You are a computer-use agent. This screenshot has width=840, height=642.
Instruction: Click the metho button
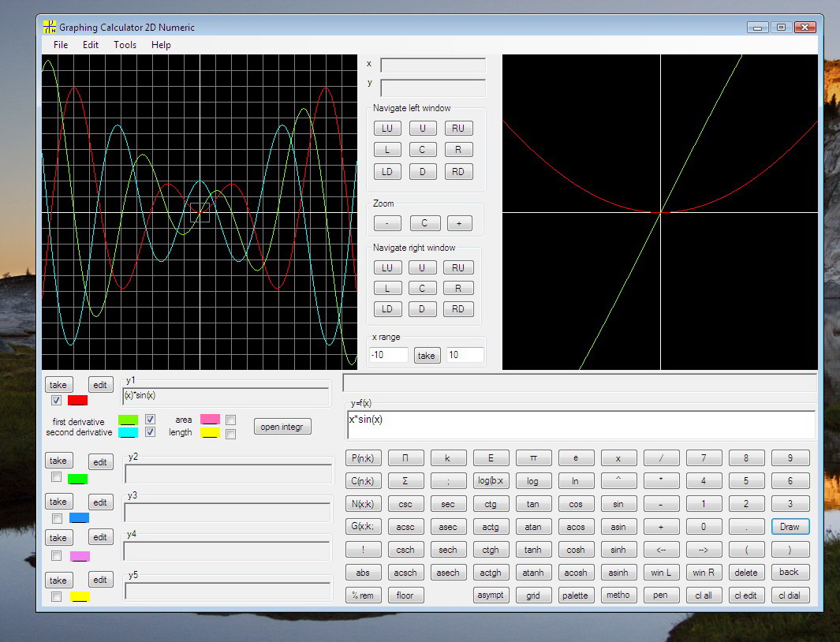pos(618,595)
